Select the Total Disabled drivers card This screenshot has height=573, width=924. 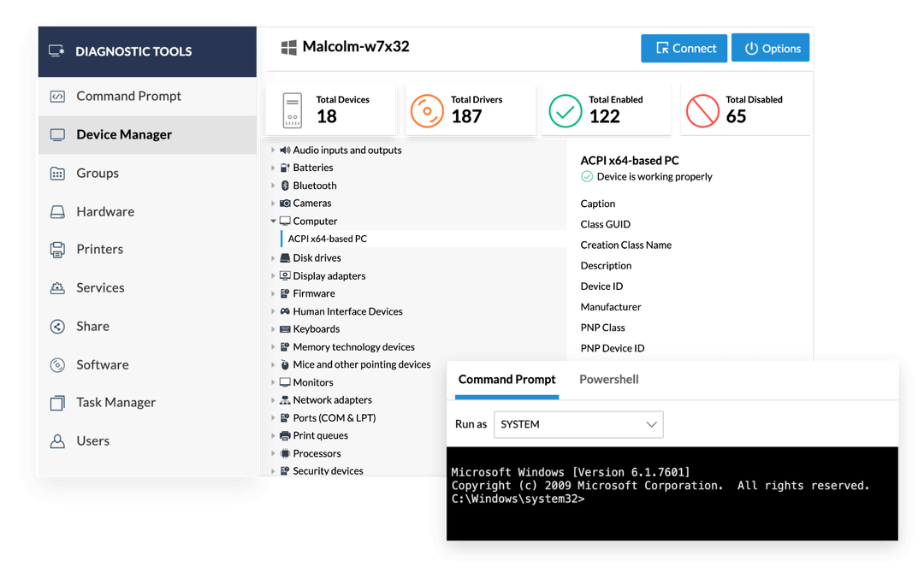tap(743, 109)
